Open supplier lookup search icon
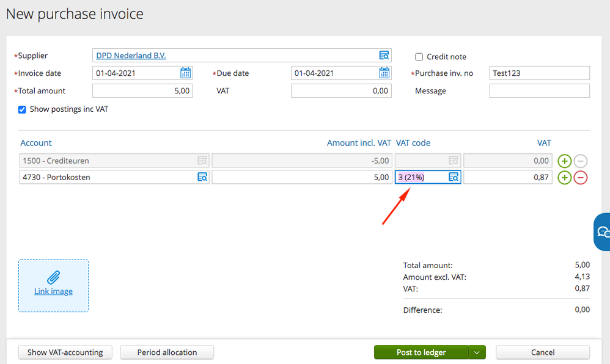The width and height of the screenshot is (610, 364). [384, 56]
